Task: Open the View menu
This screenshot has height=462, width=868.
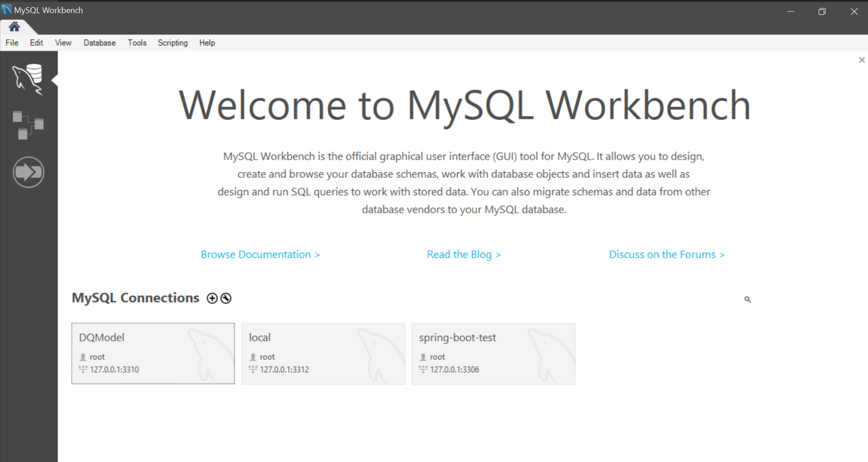Action: pos(63,43)
